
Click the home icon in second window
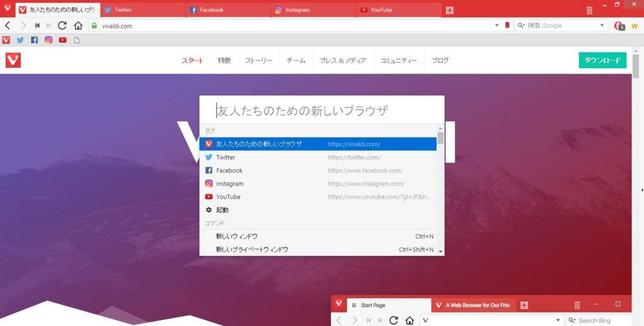pos(409,320)
